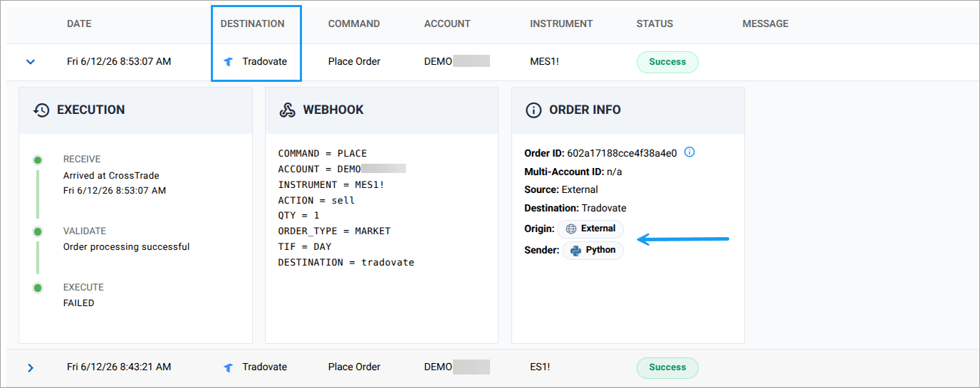Click date Fri 6/12/26 8:53:07 AM in table row
The image size is (980, 388).
(x=119, y=62)
